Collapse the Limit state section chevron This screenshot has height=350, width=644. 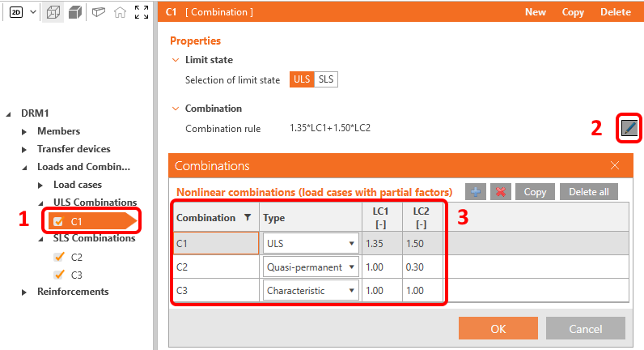(x=176, y=60)
